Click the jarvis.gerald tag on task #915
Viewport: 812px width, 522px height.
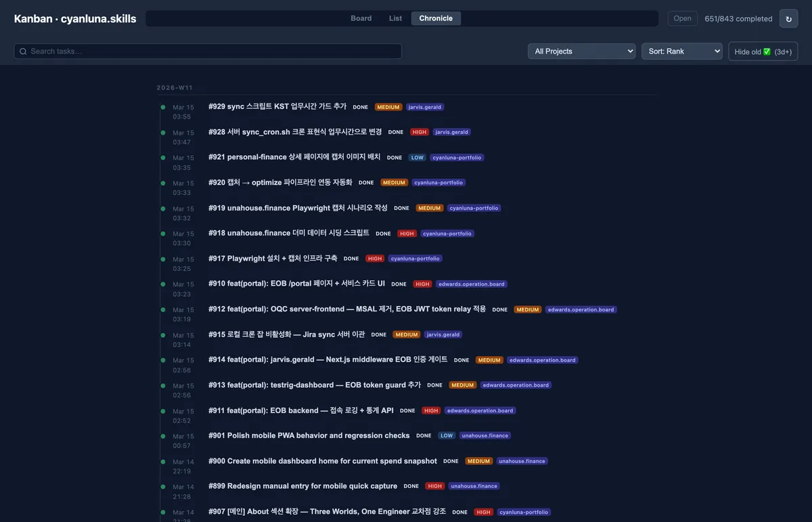443,334
